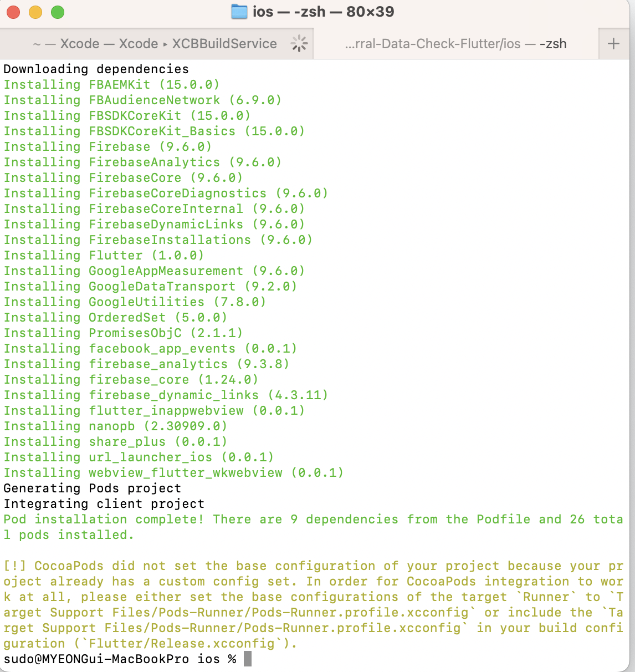This screenshot has height=672, width=635.
Task: Click 'Installing facebook_app_events (0.0.1)' line
Action: [151, 349]
